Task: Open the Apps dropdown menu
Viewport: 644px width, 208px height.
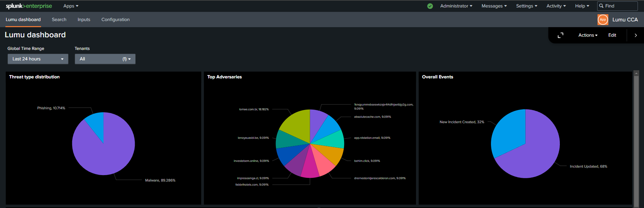Action: pyautogui.click(x=71, y=6)
